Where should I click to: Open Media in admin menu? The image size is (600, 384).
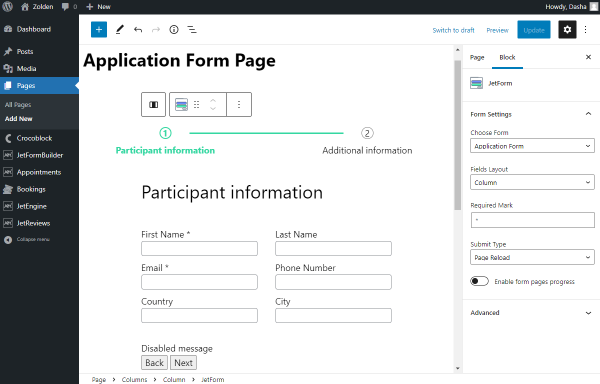pyautogui.click(x=39, y=68)
